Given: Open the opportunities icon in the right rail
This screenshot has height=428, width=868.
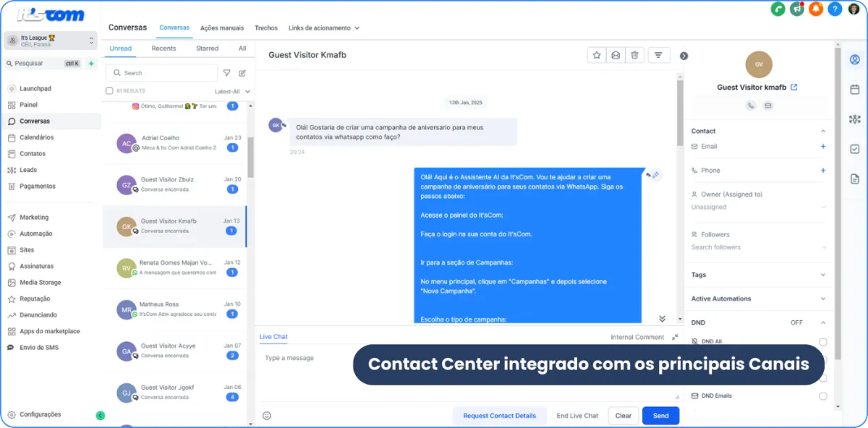Looking at the screenshot, I should pyautogui.click(x=854, y=119).
